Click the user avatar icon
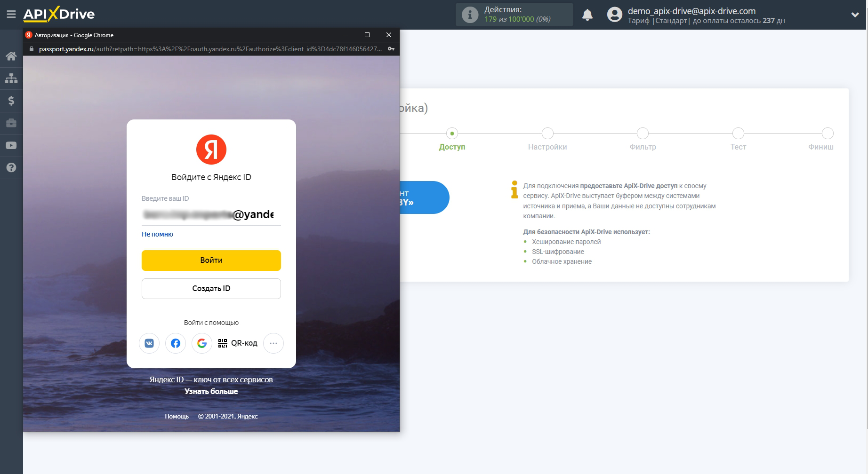This screenshot has height=474, width=868. pos(614,15)
